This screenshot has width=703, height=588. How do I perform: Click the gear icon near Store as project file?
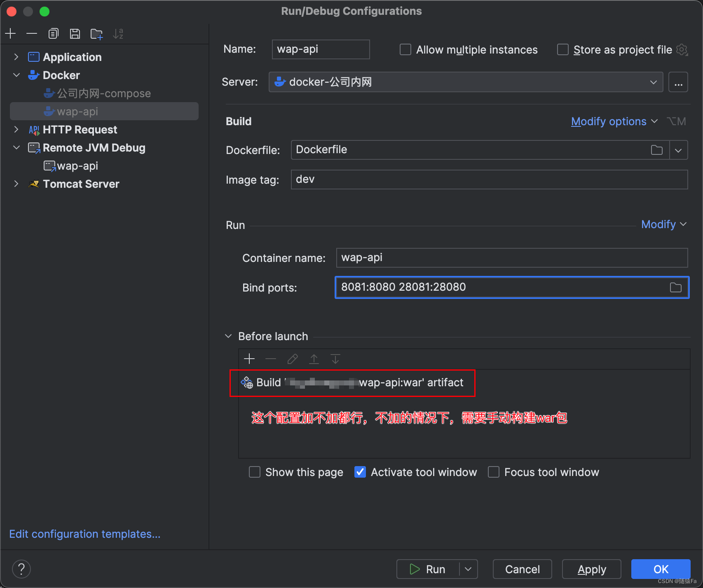682,49
